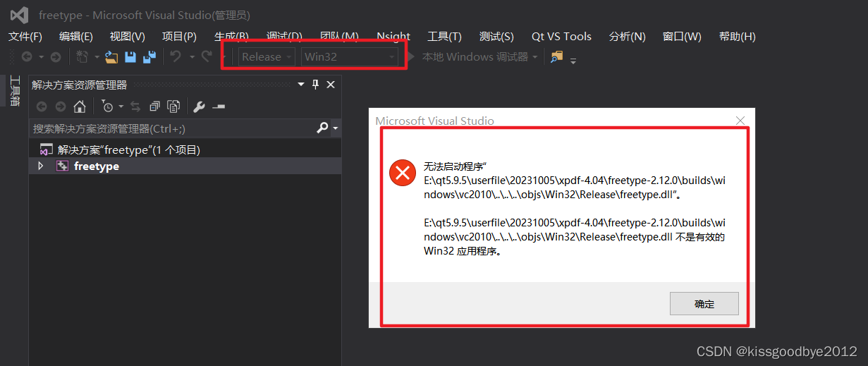The image size is (868, 366).
Task: Click the Solution Explorer home icon
Action: coord(80,106)
